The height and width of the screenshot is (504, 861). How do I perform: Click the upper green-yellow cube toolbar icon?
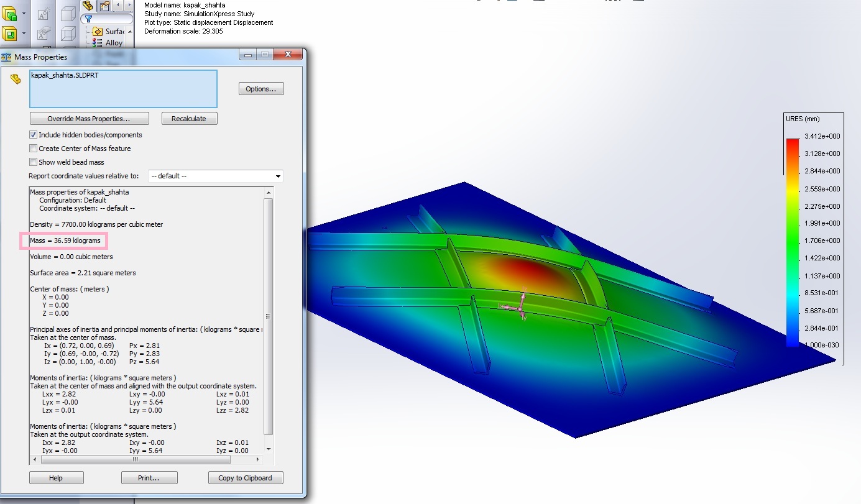9,13
